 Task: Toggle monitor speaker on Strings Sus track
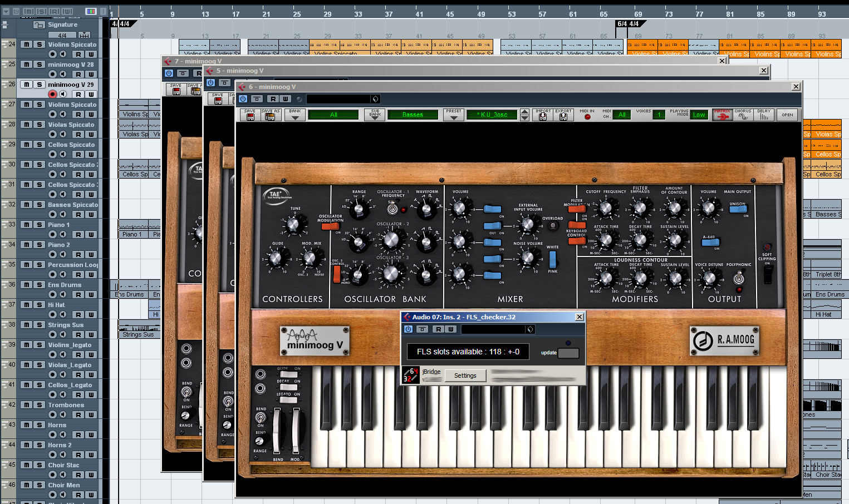pos(63,335)
